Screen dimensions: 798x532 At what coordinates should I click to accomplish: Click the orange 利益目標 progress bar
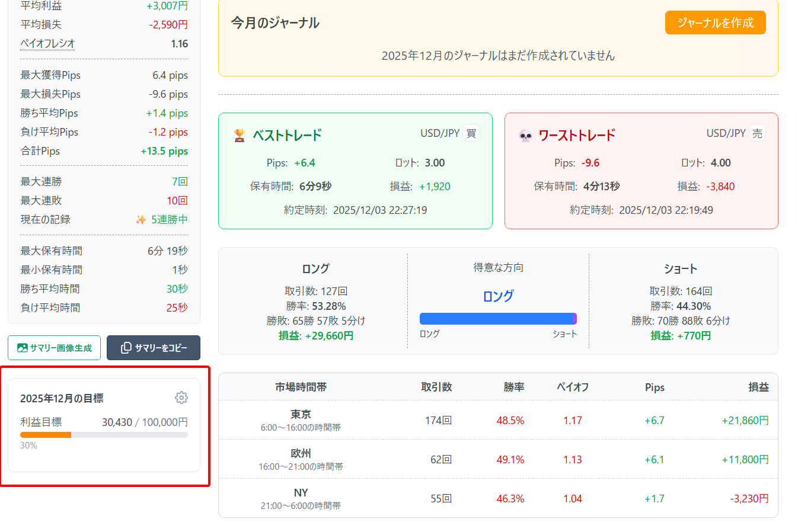46,435
